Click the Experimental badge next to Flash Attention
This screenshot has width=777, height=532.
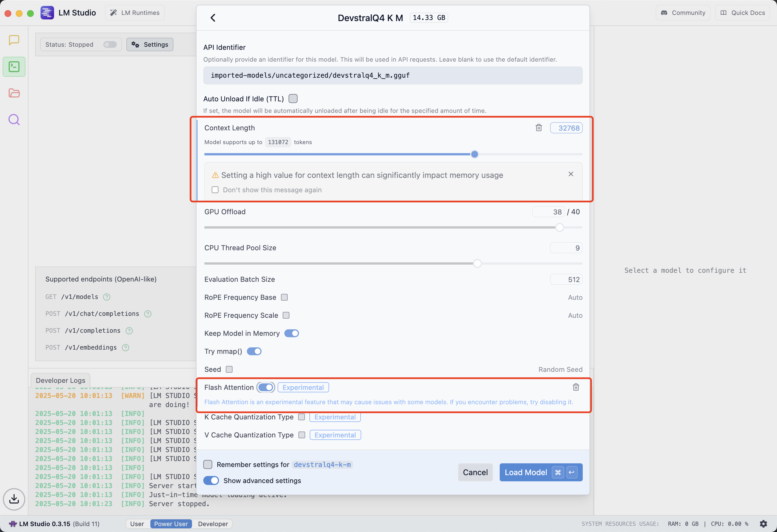(303, 387)
